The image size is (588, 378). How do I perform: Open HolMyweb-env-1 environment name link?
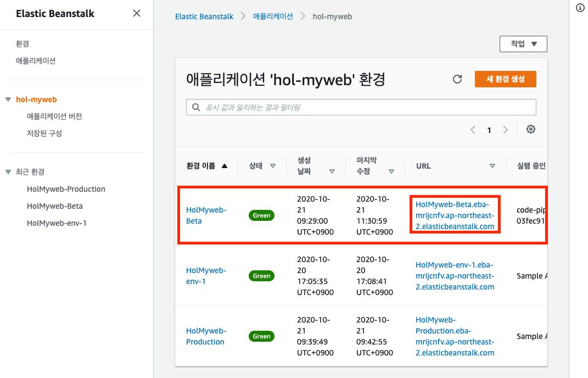pyautogui.click(x=206, y=276)
